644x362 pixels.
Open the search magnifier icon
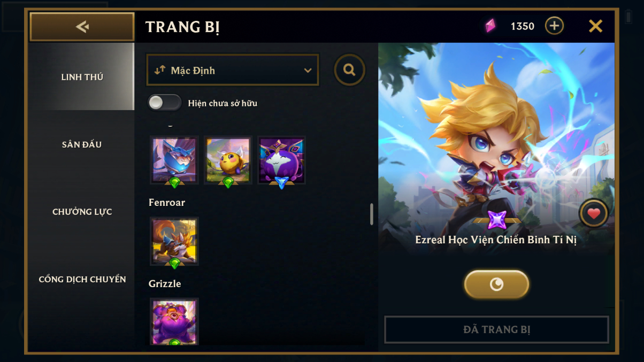(x=350, y=70)
